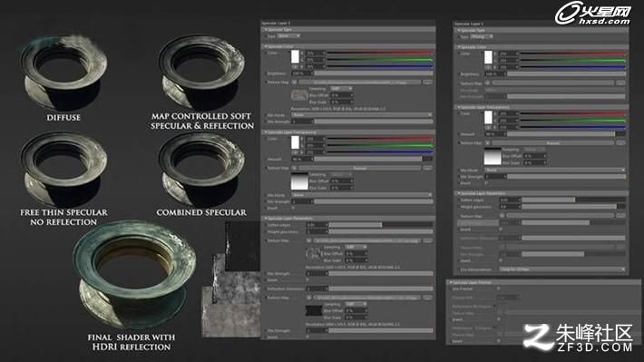
Task: Click the texture arrow button beside left Specular Color Texture Map
Action: click(x=295, y=83)
